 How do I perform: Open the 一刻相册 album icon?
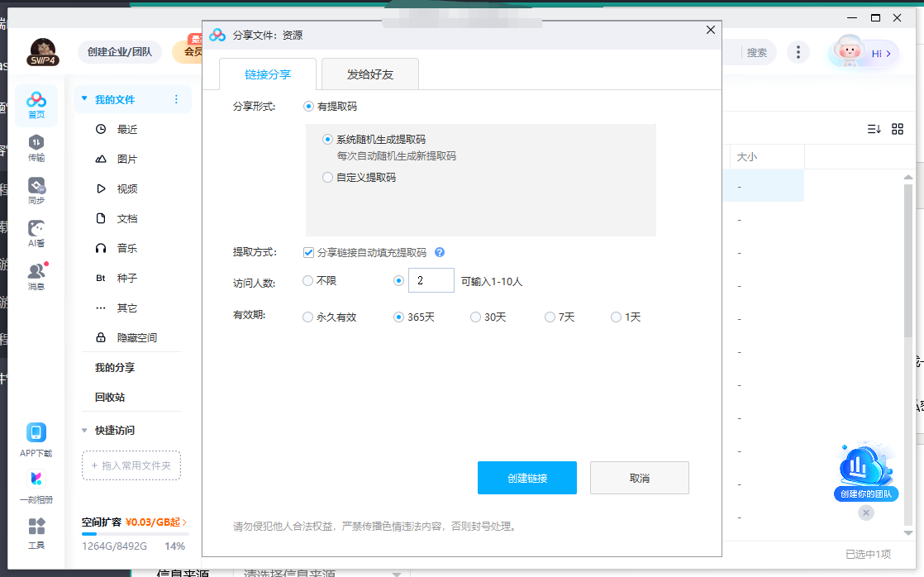tap(36, 479)
